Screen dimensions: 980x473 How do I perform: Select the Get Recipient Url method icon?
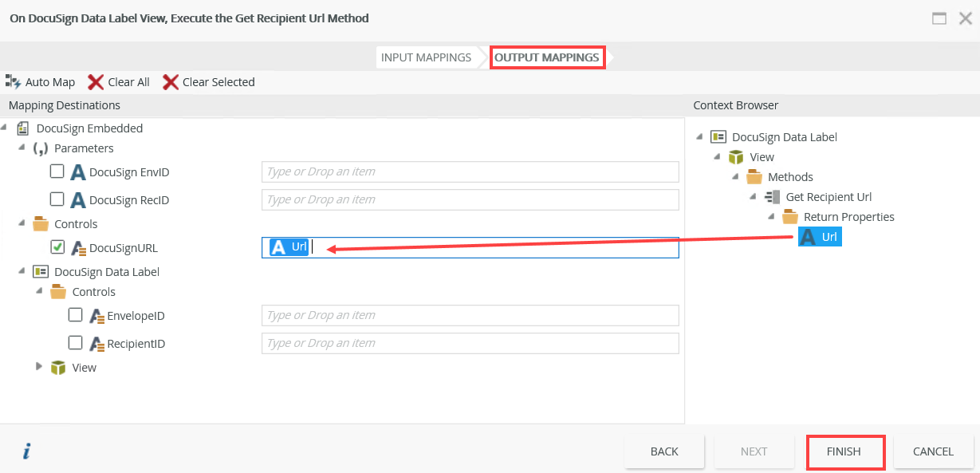(x=772, y=197)
